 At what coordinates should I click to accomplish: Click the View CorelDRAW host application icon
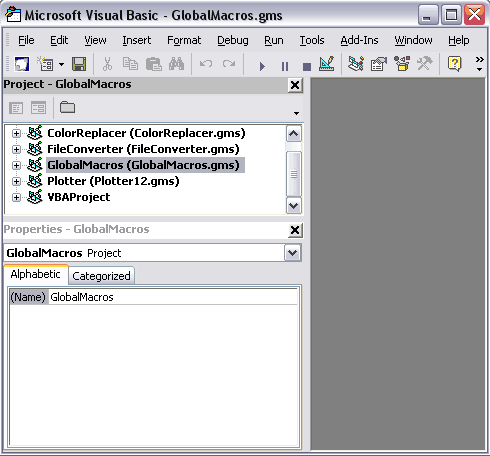(22, 64)
